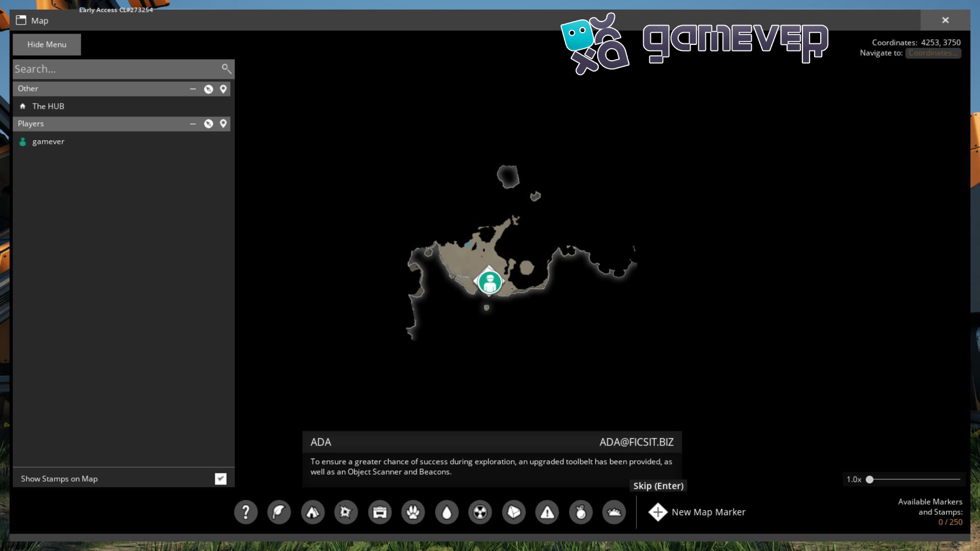980x551 pixels.
Task: Select gamever in the Players list
Action: click(x=121, y=142)
